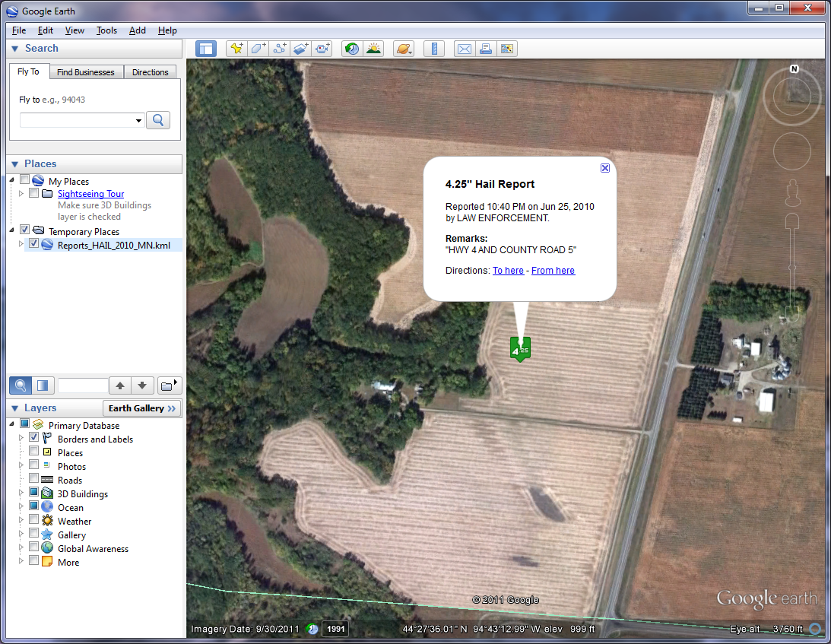Click the joystick move control
Image resolution: width=831 pixels, height=644 pixels.
[x=791, y=151]
